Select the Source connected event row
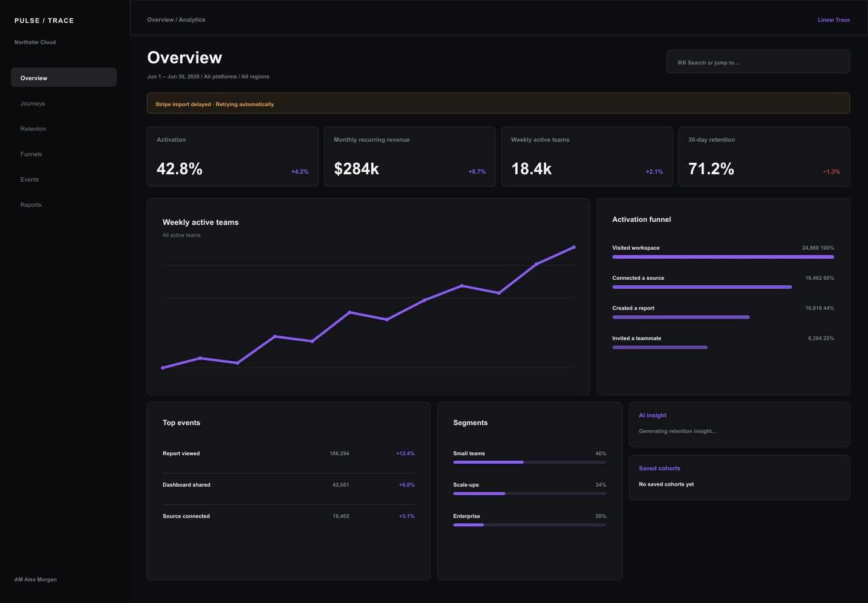This screenshot has height=603, width=868. [289, 516]
